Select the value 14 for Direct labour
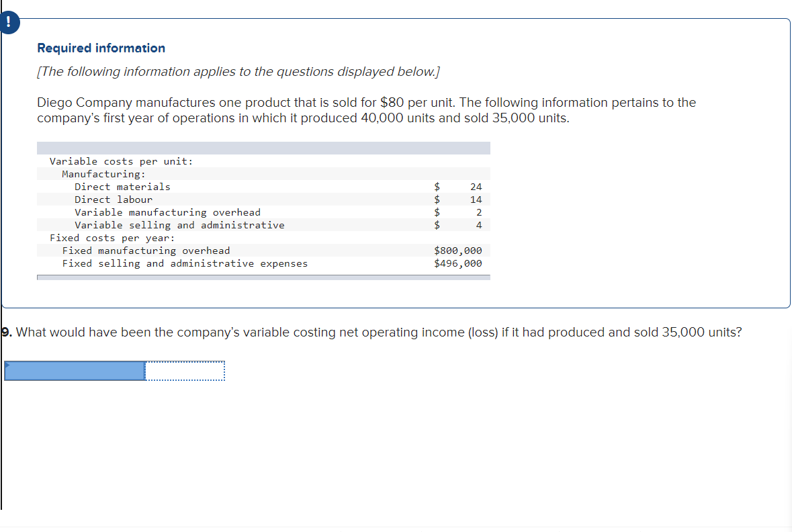The height and width of the screenshot is (532, 792). (478, 199)
